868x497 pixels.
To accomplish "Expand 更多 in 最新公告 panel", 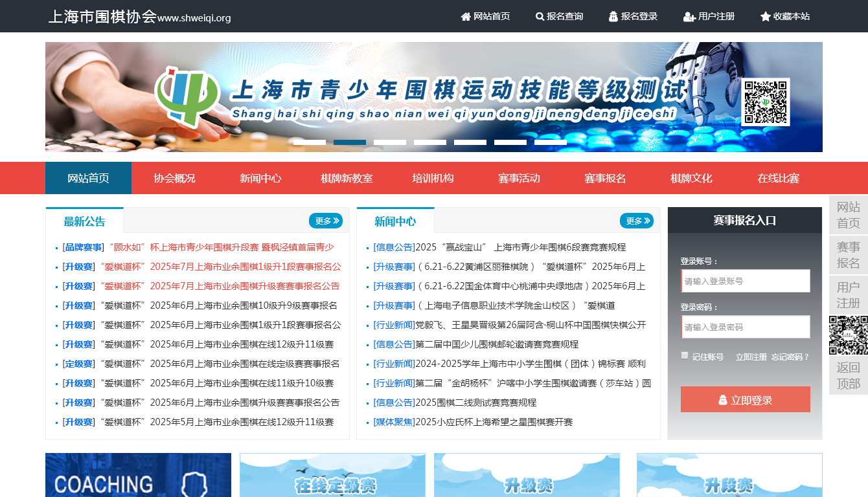I will coord(326,221).
